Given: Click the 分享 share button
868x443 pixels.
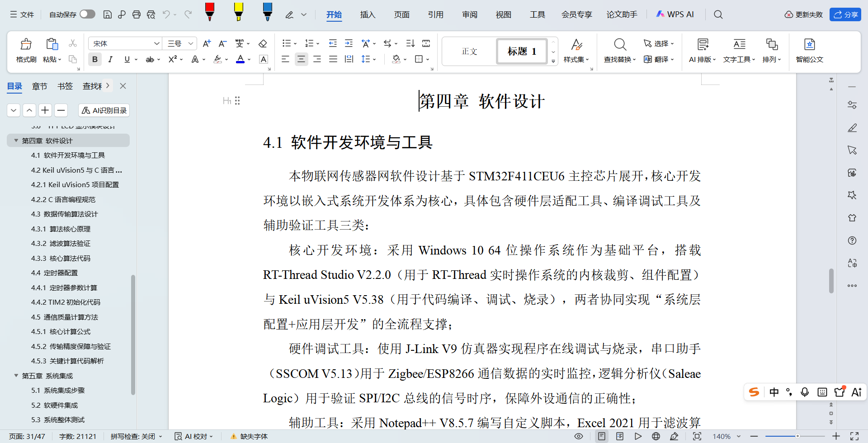Looking at the screenshot, I should (845, 14).
